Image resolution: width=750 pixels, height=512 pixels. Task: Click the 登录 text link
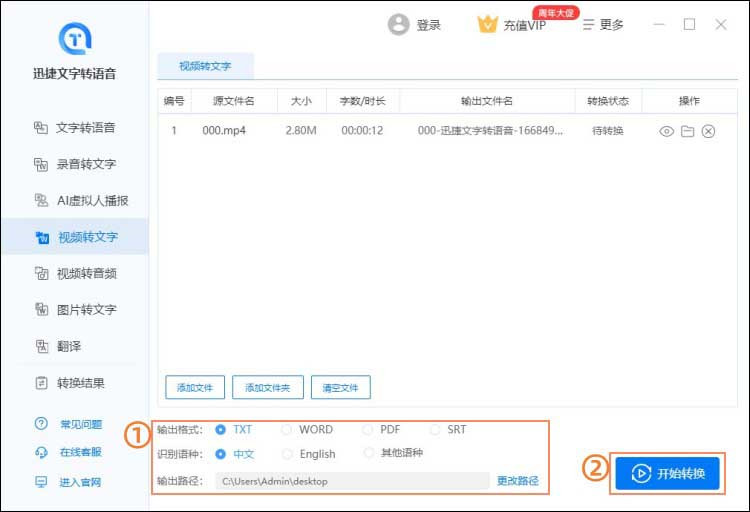click(x=429, y=25)
